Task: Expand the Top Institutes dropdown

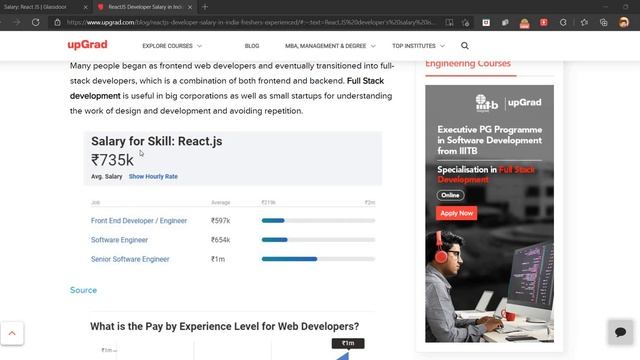Action: pos(418,46)
